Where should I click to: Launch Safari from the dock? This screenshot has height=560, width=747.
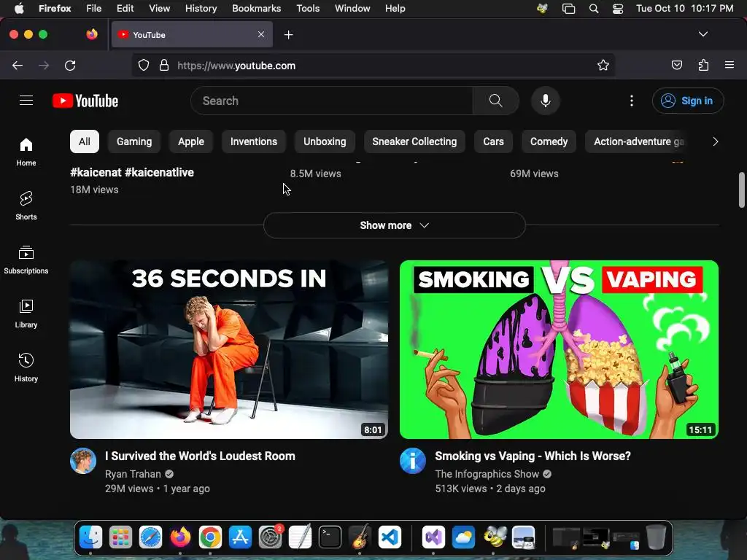point(150,537)
